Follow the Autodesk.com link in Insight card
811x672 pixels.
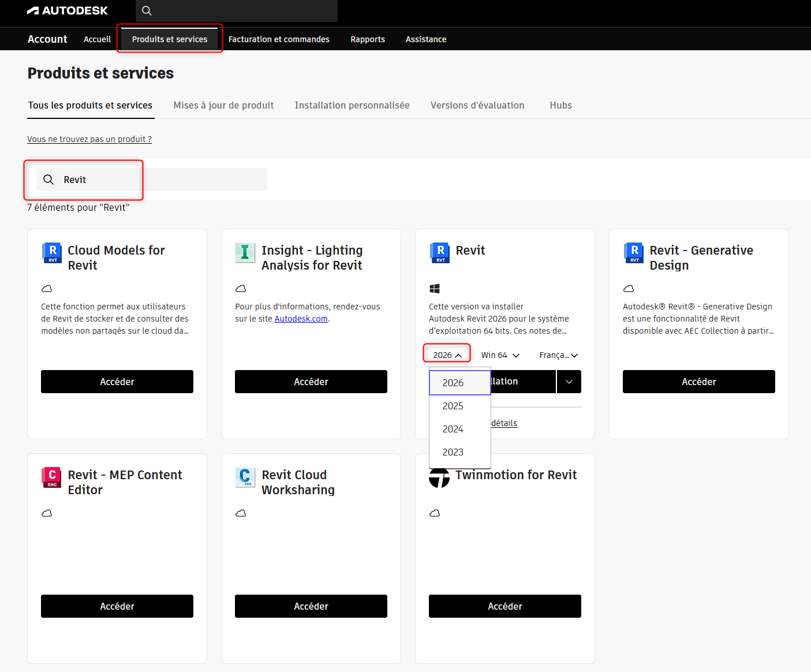click(x=301, y=319)
